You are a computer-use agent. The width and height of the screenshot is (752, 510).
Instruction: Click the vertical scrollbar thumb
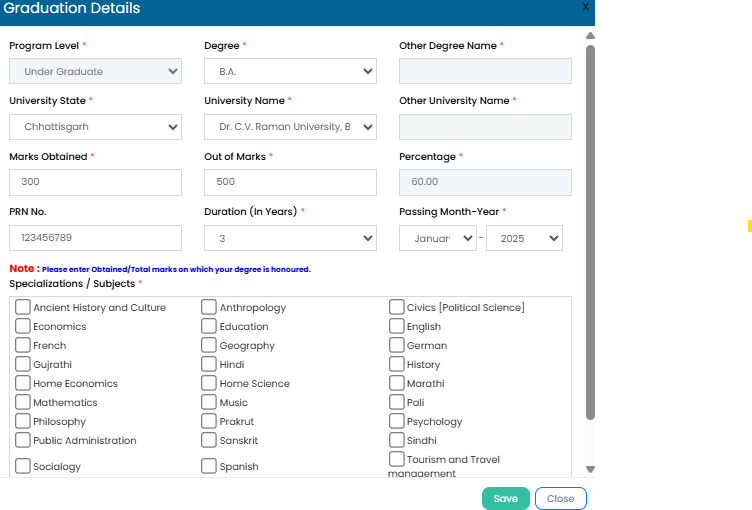590,233
